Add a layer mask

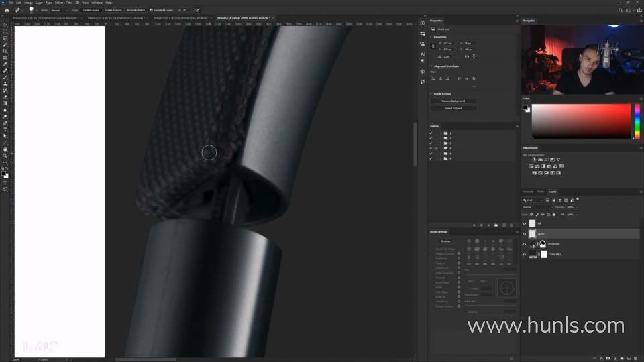click(608, 358)
